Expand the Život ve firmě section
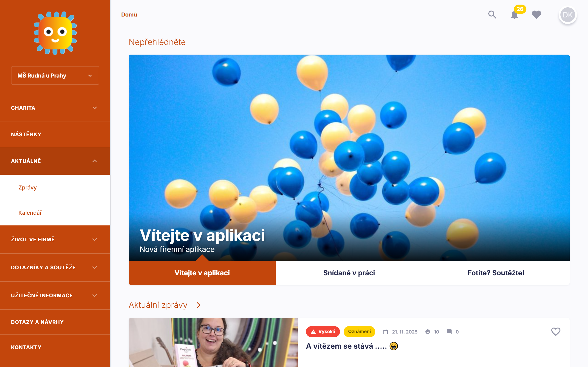The height and width of the screenshot is (367, 588). coord(55,239)
